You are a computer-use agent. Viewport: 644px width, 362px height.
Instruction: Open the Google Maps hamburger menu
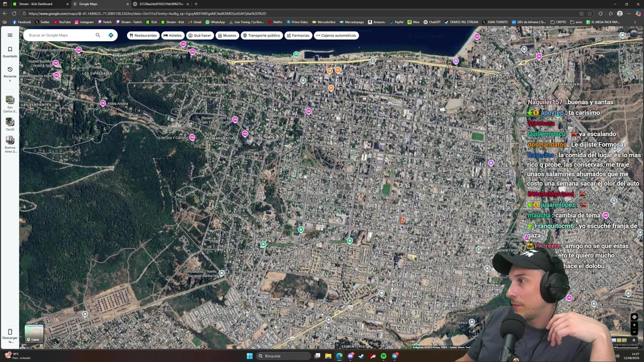(10, 35)
